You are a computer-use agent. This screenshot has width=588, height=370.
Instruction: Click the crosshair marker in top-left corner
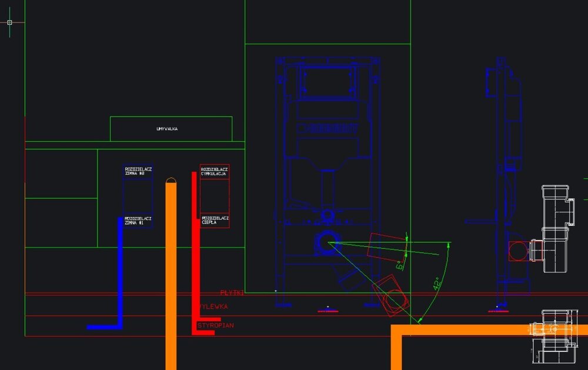tap(9, 22)
